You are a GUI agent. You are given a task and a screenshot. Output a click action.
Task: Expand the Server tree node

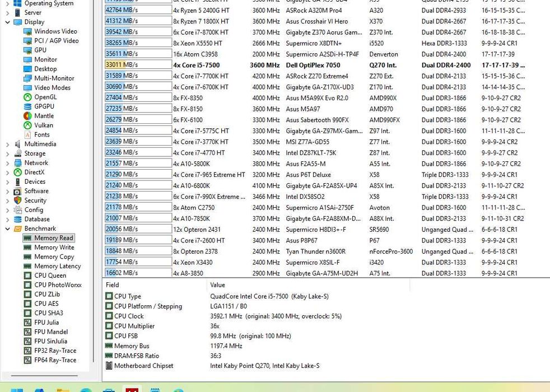(x=7, y=13)
